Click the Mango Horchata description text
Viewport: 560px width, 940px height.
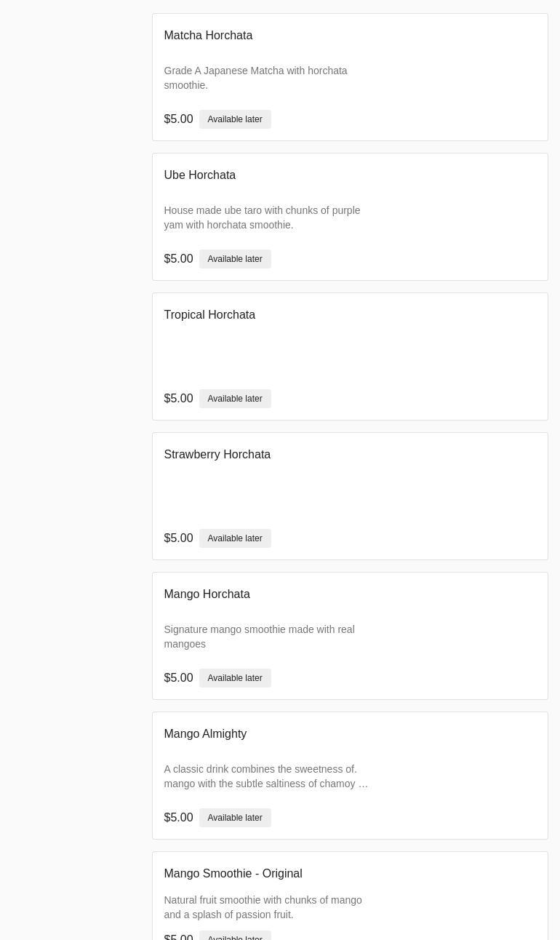pyautogui.click(x=259, y=637)
